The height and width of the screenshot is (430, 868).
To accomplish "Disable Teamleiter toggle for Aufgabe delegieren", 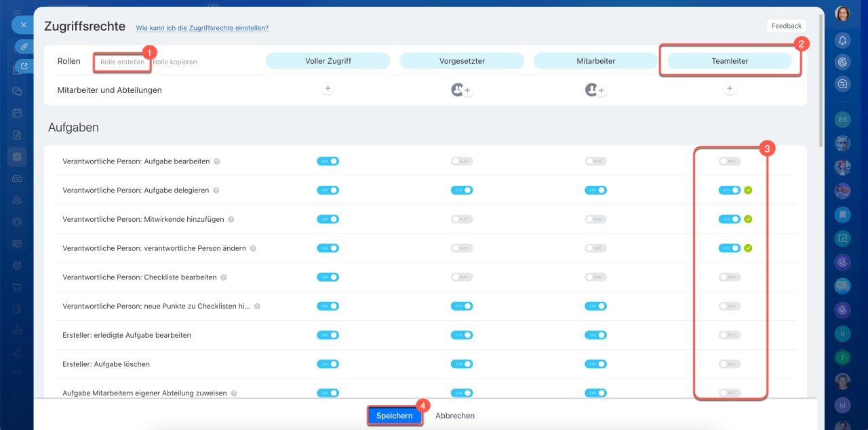I will 730,191.
